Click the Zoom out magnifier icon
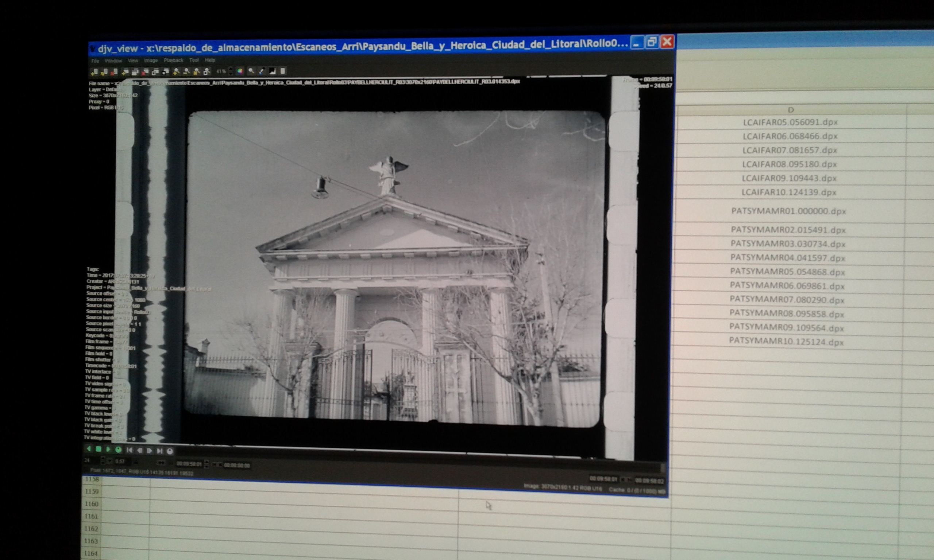The width and height of the screenshot is (934, 560). tap(186, 72)
